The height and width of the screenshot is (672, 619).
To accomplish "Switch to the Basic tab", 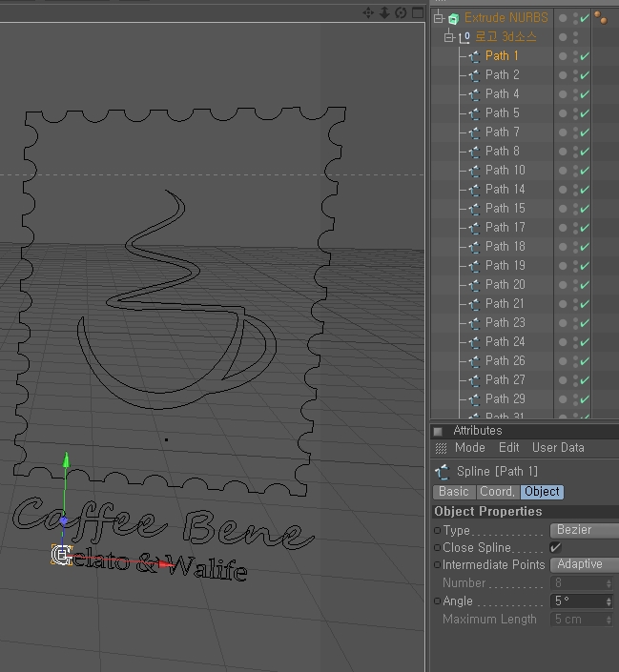I will 454,492.
